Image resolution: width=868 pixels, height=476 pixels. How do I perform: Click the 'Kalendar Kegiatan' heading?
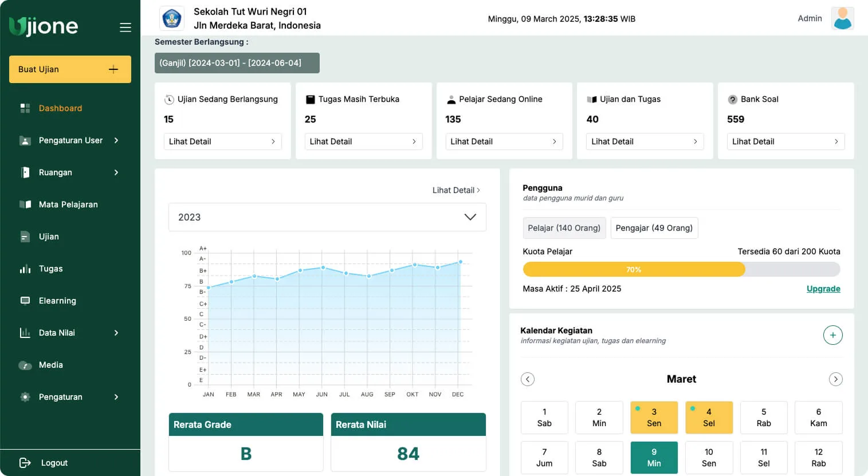coord(556,331)
